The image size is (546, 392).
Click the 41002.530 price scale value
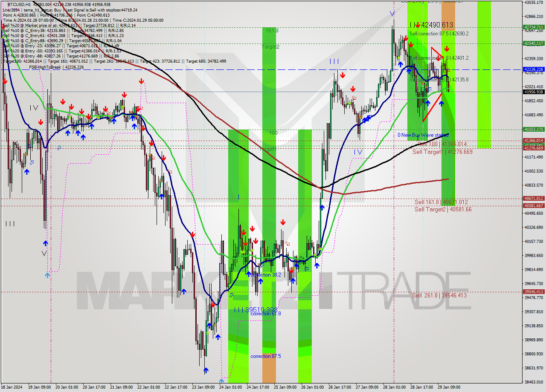point(534,171)
